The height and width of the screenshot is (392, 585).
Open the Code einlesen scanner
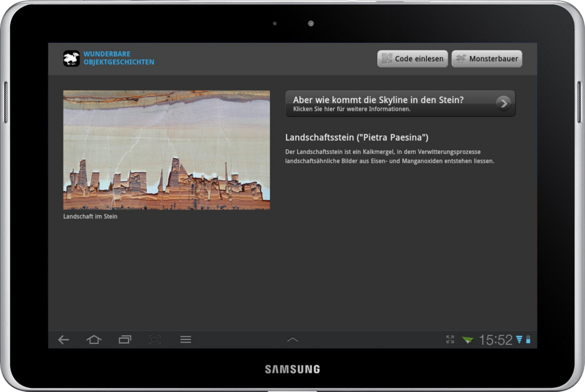pyautogui.click(x=412, y=58)
